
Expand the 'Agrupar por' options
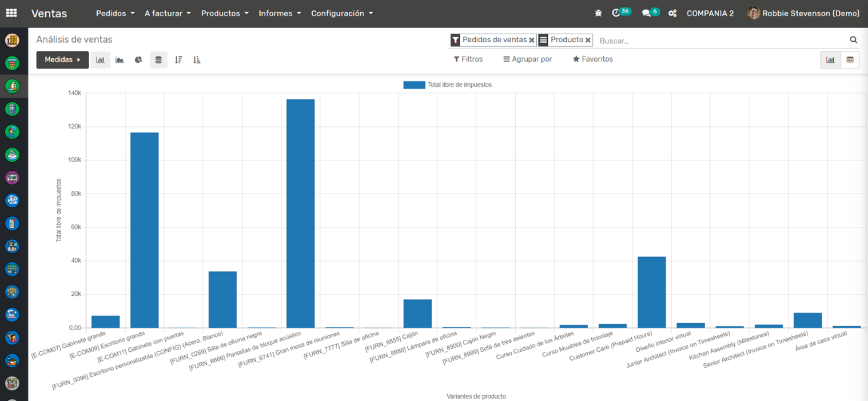[x=527, y=59]
